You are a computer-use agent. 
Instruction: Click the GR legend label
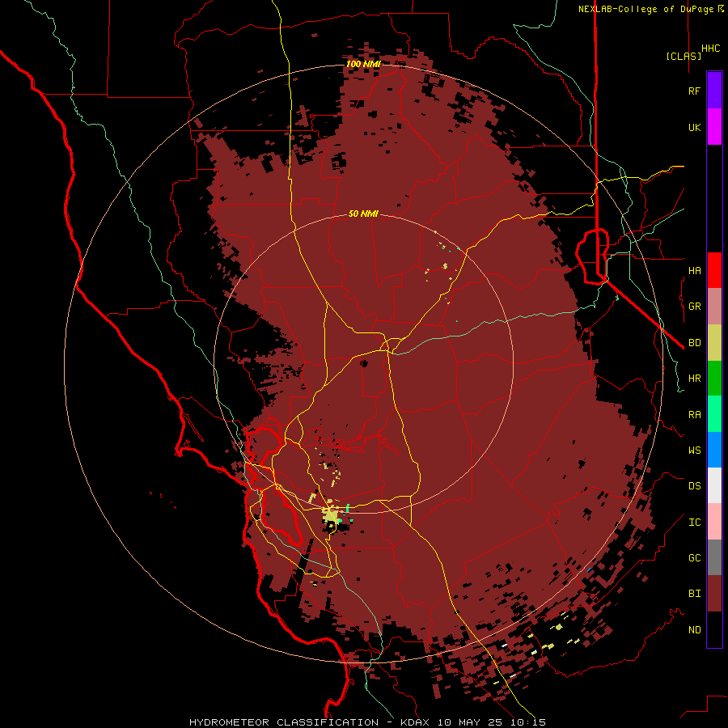click(694, 307)
